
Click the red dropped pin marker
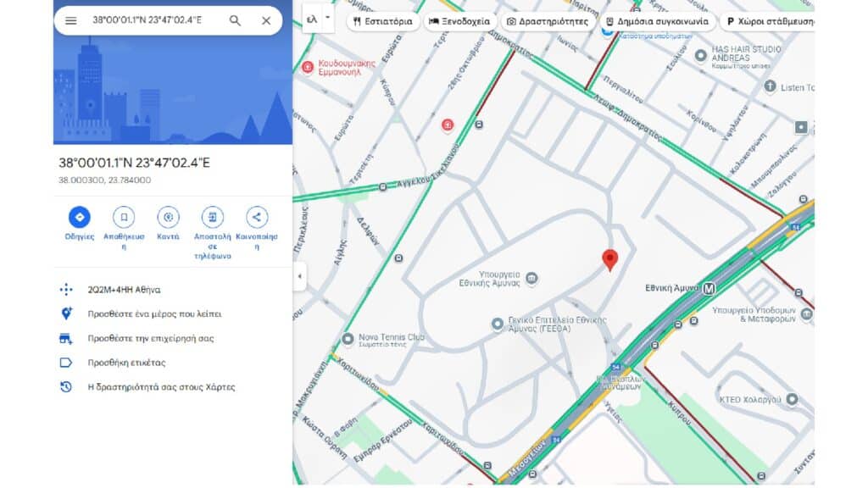click(x=610, y=260)
